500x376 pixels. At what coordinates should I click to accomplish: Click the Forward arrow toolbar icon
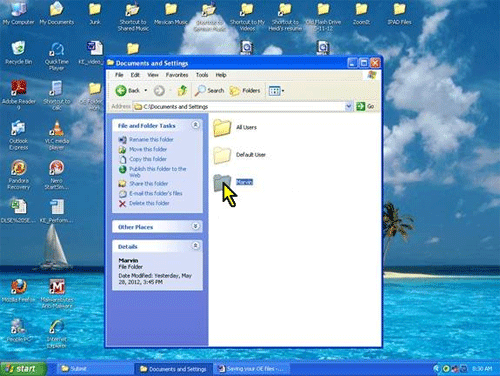click(x=159, y=90)
